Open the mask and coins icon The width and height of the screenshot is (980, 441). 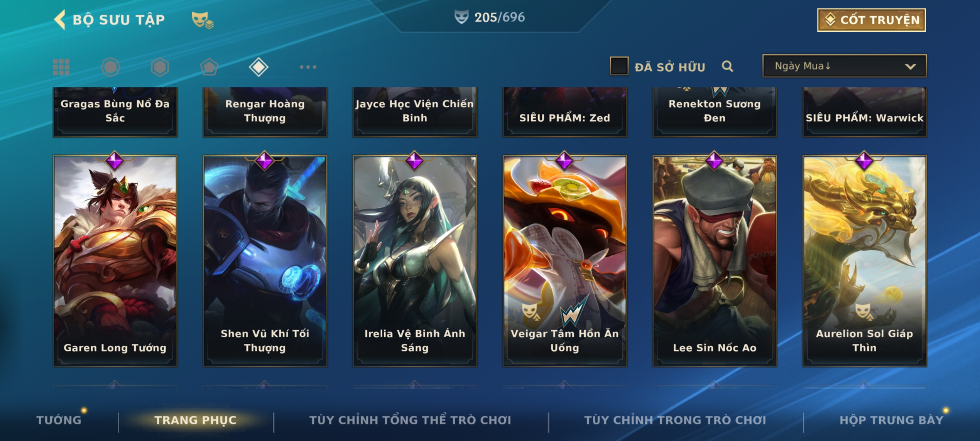[x=203, y=20]
